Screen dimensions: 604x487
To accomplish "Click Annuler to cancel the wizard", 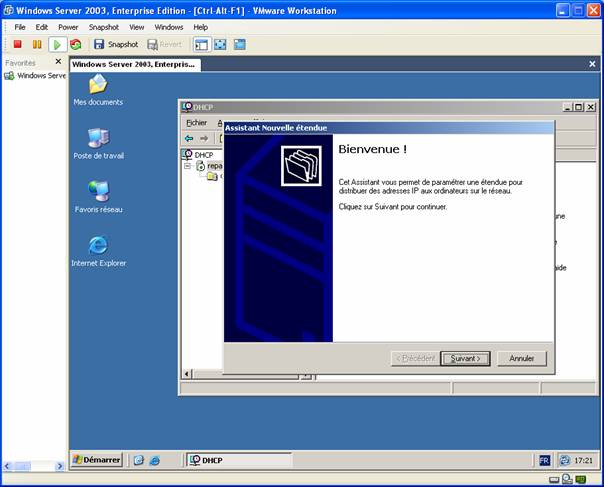I will [522, 359].
